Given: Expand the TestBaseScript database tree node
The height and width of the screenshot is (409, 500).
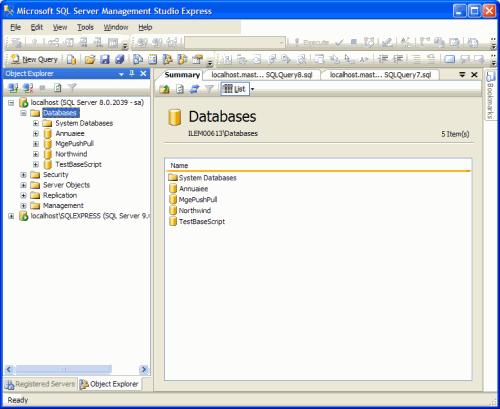Looking at the screenshot, I should coord(36,165).
